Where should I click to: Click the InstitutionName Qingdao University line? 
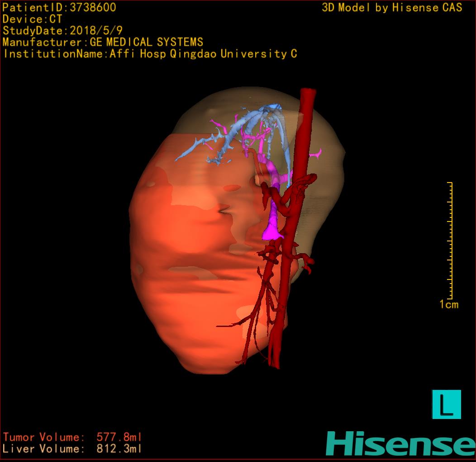click(150, 54)
